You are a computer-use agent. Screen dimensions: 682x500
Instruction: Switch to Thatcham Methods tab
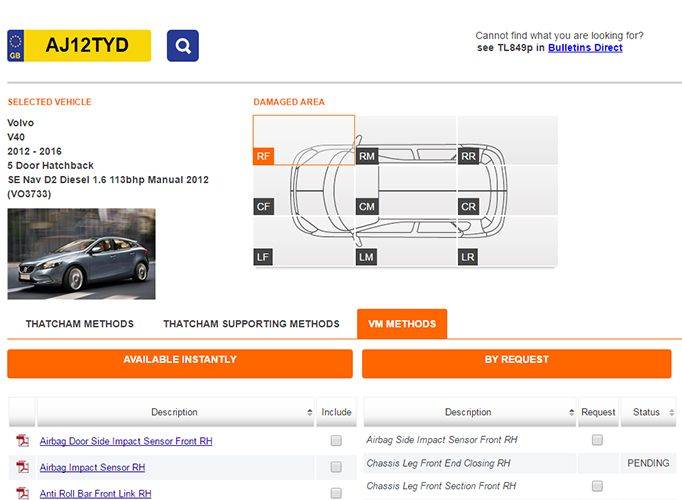click(x=80, y=324)
